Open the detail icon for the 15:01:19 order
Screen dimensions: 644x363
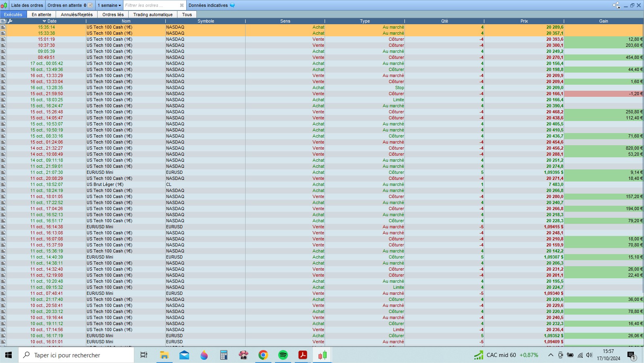(3, 39)
